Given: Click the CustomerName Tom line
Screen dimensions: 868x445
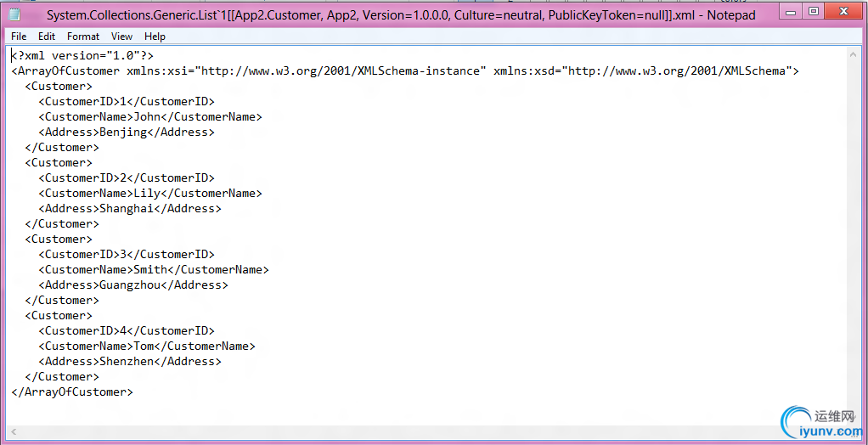Looking at the screenshot, I should [x=147, y=346].
